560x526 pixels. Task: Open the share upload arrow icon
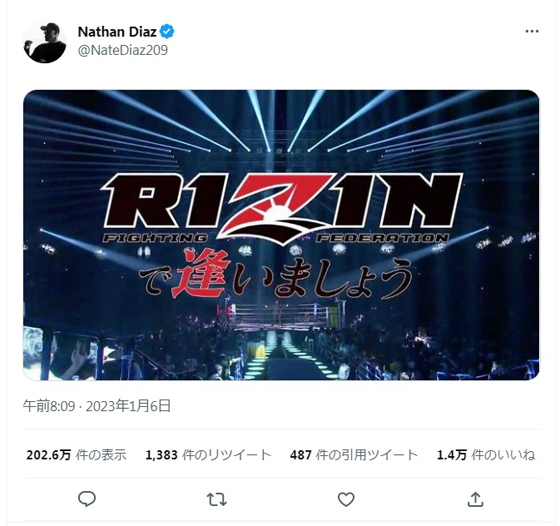coord(475,499)
